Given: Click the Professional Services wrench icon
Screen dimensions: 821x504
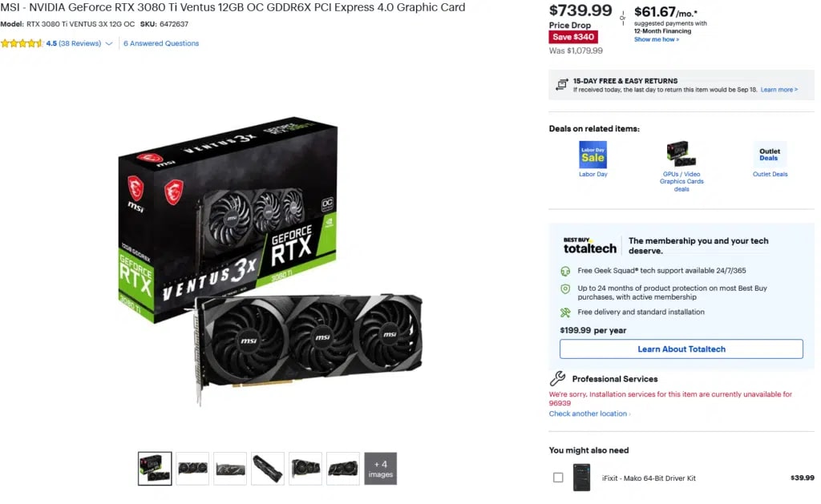Looking at the screenshot, I should coord(558,378).
